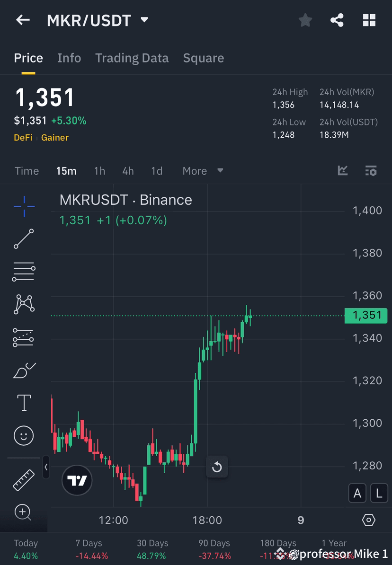Open the emoji sticker tool
The height and width of the screenshot is (565, 392).
pyautogui.click(x=24, y=435)
